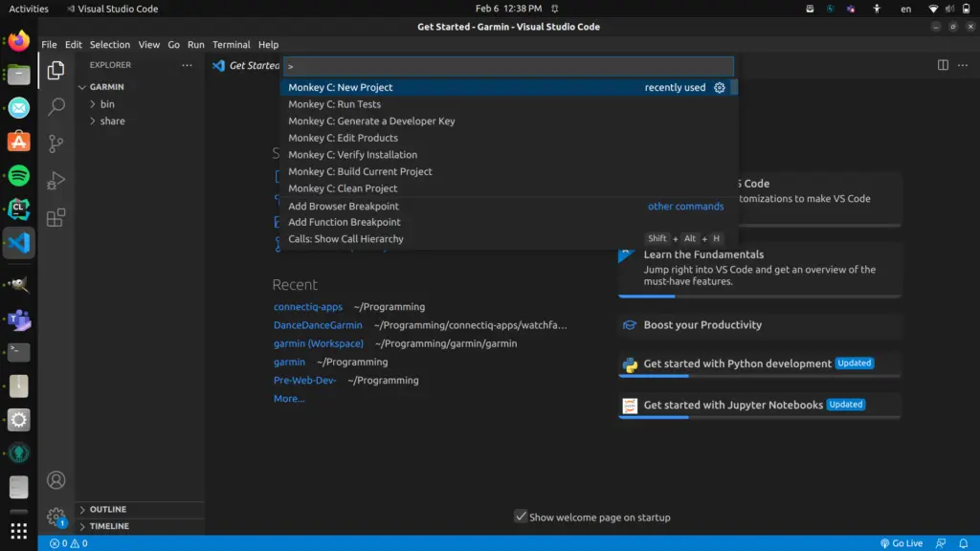Open Get started with Jupyter Notebooks

(759, 406)
